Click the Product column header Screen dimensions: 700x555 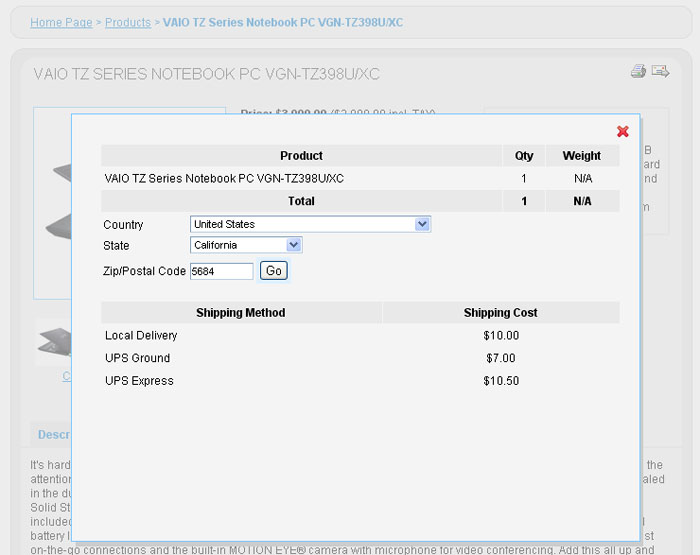point(301,156)
